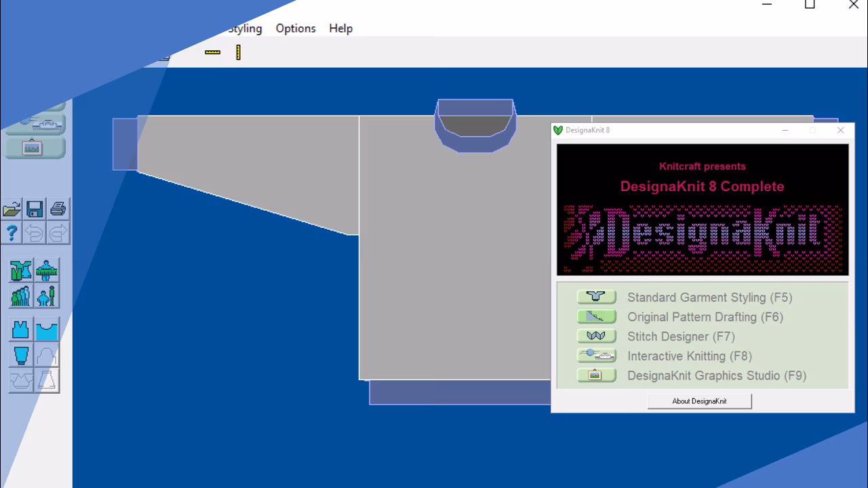868x488 pixels.
Task: Click the greyed-out redo arrow icon
Action: point(58,233)
